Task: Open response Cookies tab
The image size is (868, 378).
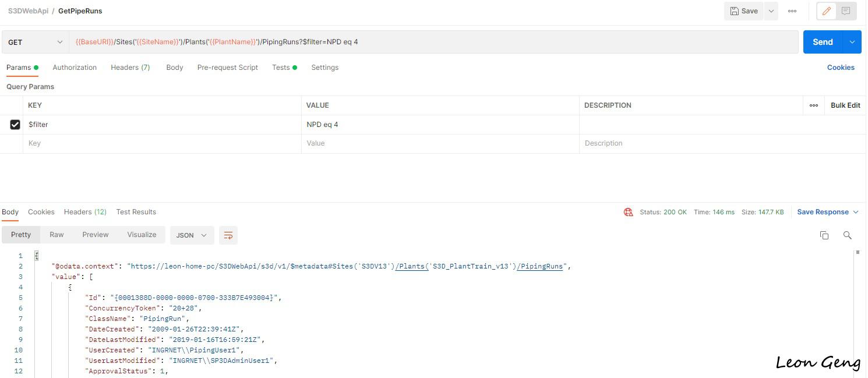Action: [x=41, y=212]
